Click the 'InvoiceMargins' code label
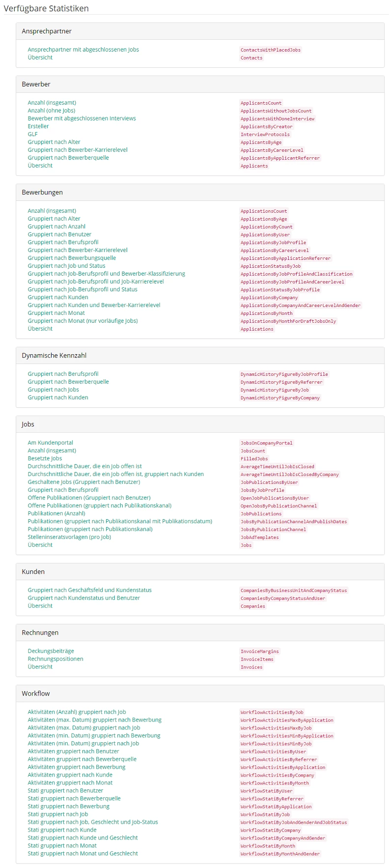The height and width of the screenshot is (868, 391). pyautogui.click(x=259, y=651)
